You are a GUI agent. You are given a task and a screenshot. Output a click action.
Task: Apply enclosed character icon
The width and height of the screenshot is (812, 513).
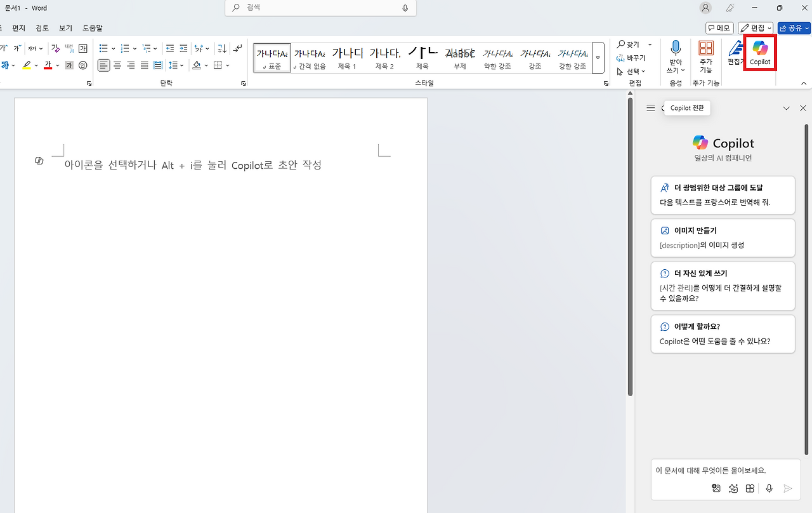pos(83,65)
